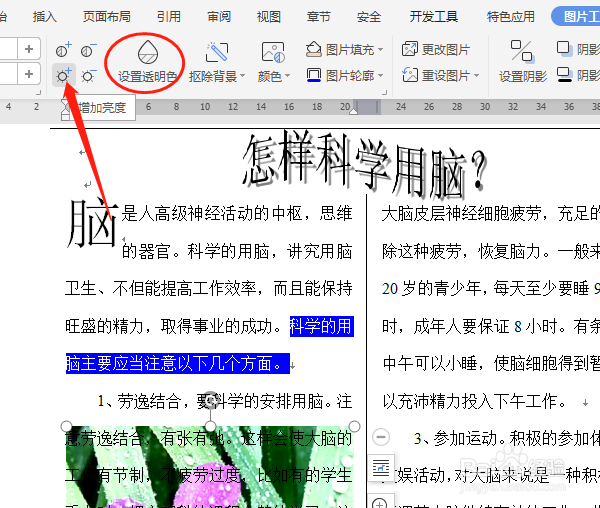Click the size group dialog launcher
Screen dimensions: 600x508
[x=38, y=93]
